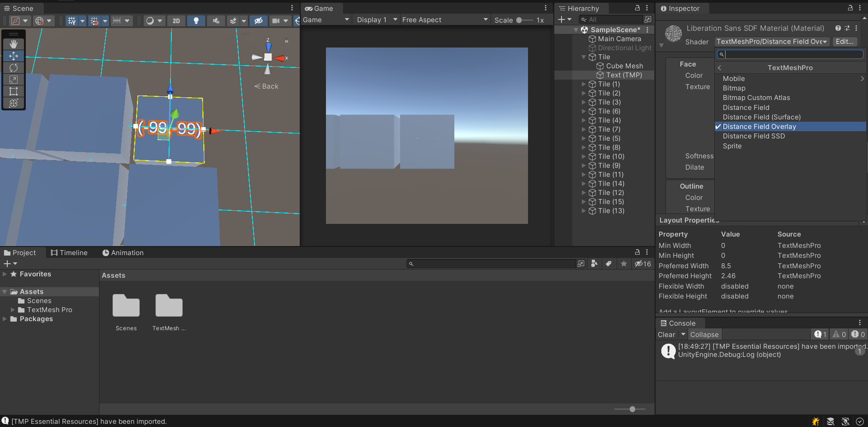The width and height of the screenshot is (868, 427).
Task: Click the Favorites star icon in Project toolbar
Action: 624,264
